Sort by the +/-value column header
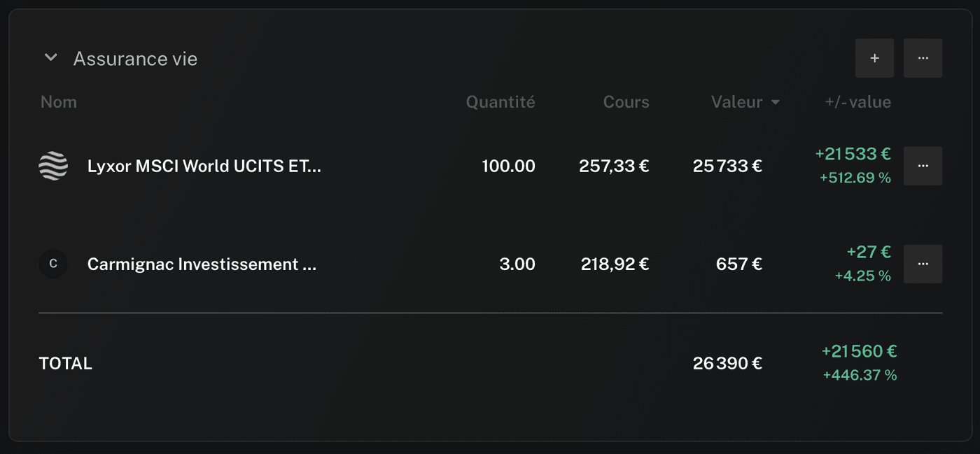The height and width of the screenshot is (454, 980). [x=857, y=102]
